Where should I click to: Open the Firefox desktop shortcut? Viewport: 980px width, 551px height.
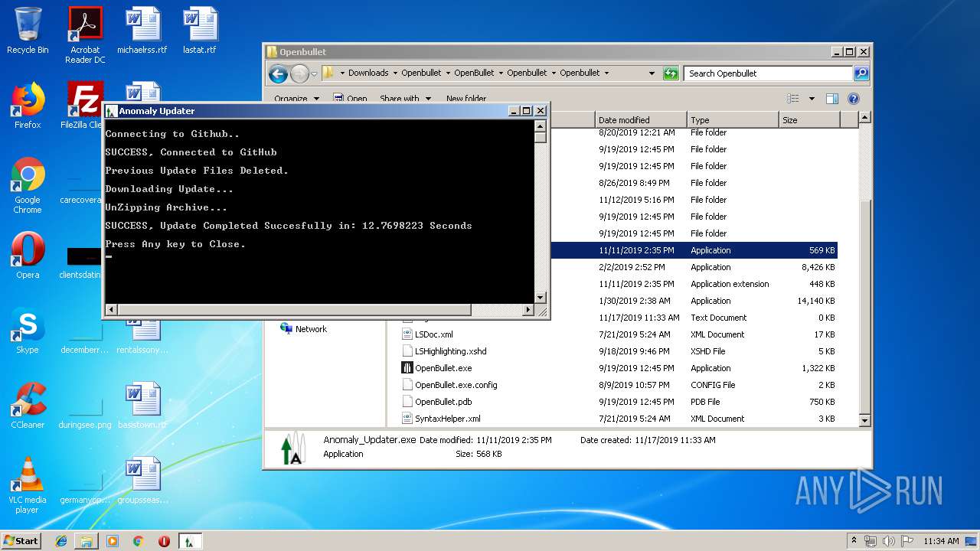28,106
